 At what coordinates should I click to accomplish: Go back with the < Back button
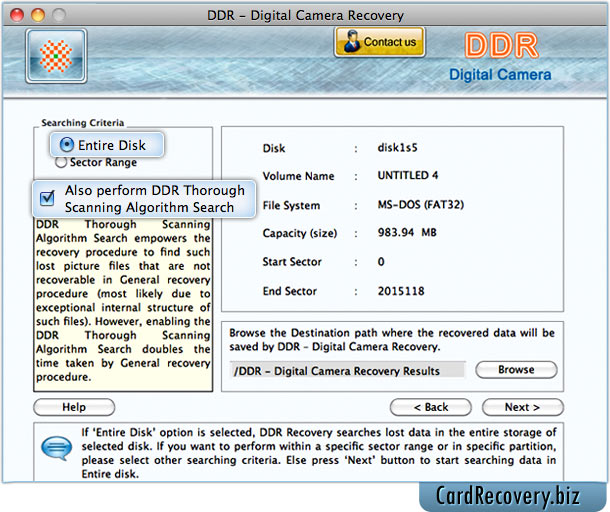click(x=431, y=407)
